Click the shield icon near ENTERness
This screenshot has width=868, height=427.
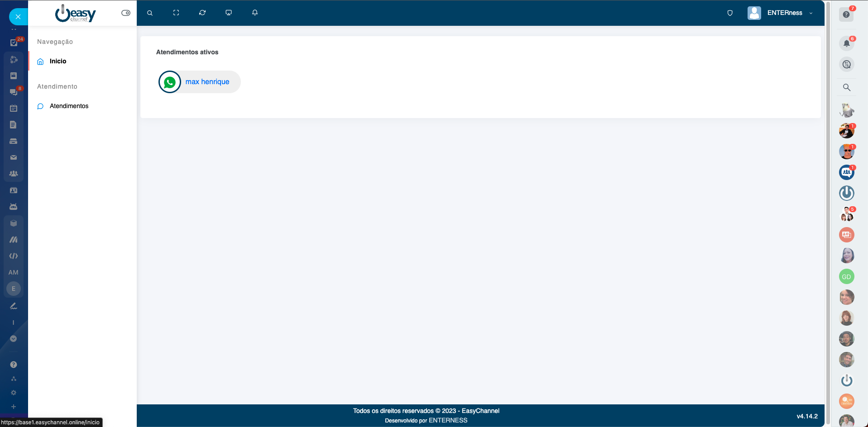730,13
